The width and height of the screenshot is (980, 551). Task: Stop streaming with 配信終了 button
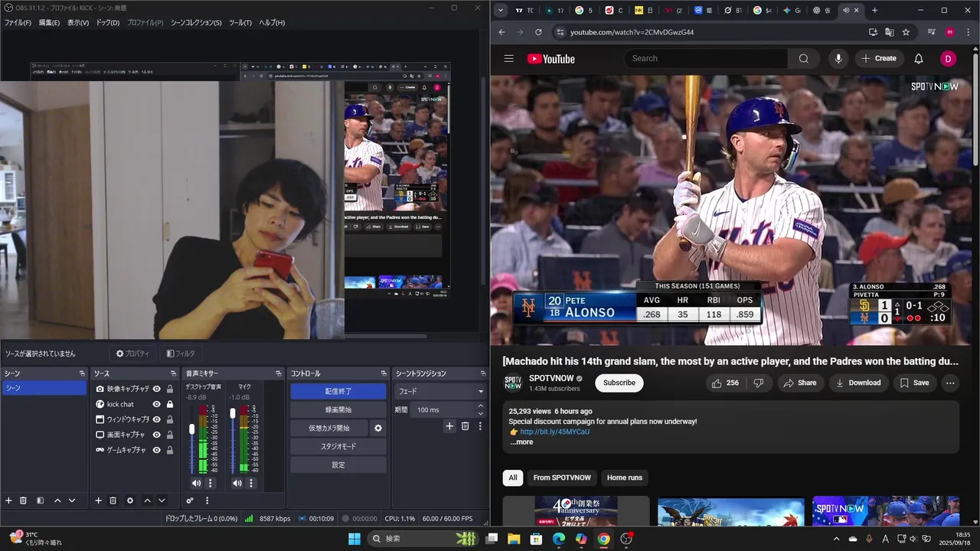338,391
